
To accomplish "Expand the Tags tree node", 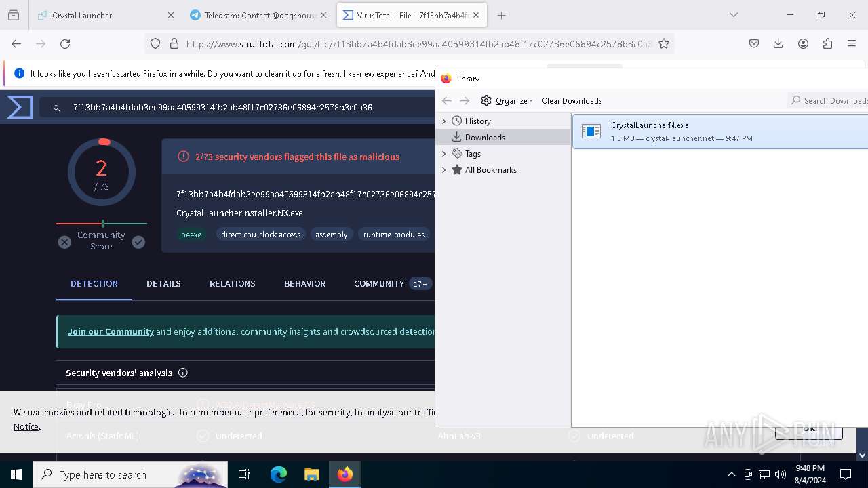I will 444,153.
